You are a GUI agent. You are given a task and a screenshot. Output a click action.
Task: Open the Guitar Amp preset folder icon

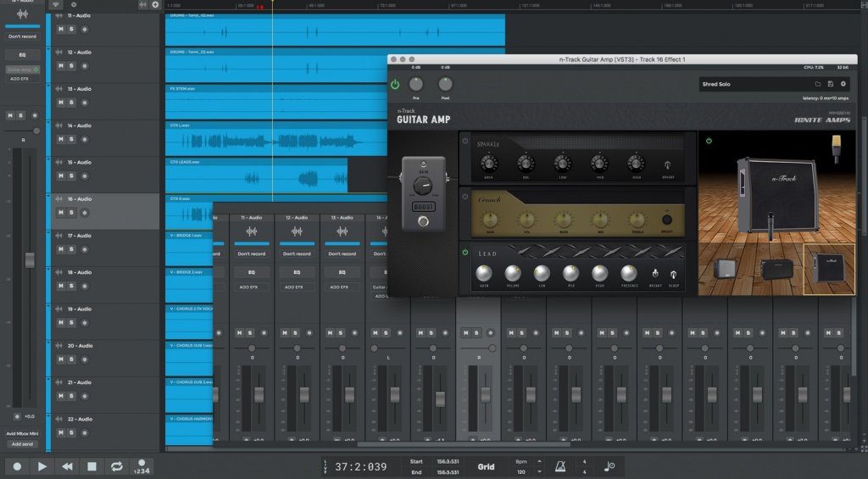(818, 84)
